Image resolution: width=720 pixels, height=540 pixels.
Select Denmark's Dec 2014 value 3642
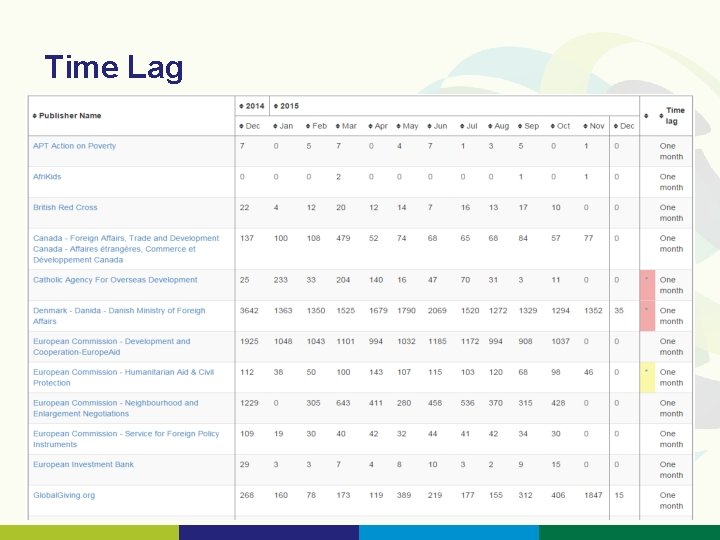249,311
